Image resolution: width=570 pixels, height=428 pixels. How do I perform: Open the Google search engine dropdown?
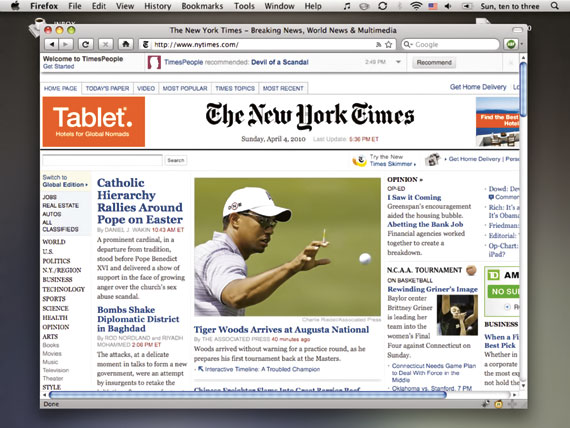click(x=408, y=44)
